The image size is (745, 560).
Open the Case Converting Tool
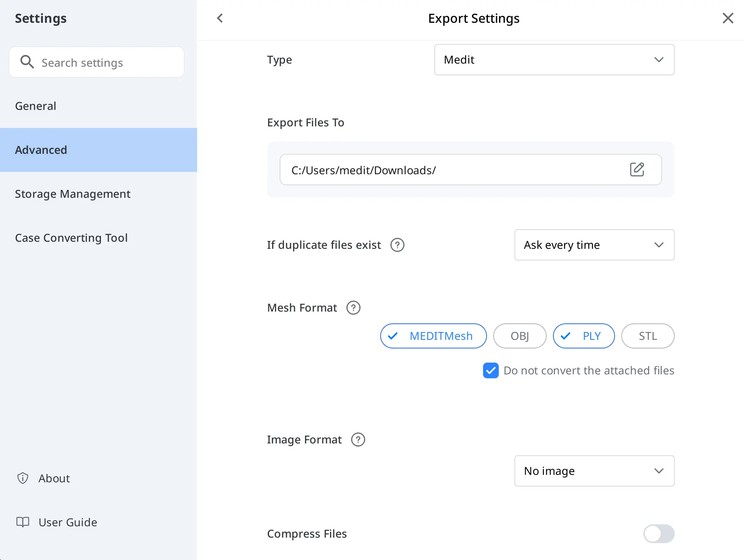click(x=71, y=237)
